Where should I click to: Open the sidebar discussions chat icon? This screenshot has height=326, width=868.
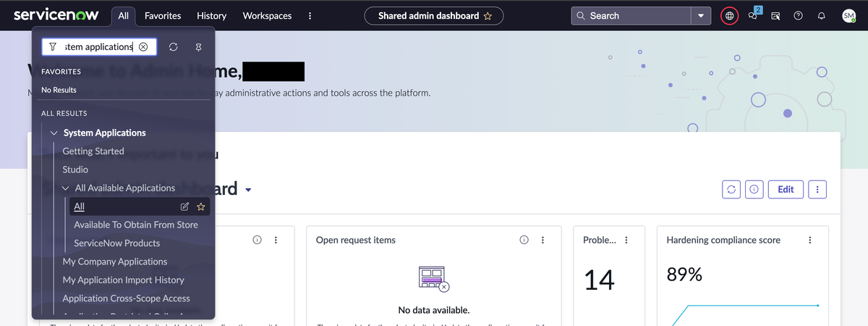point(752,16)
